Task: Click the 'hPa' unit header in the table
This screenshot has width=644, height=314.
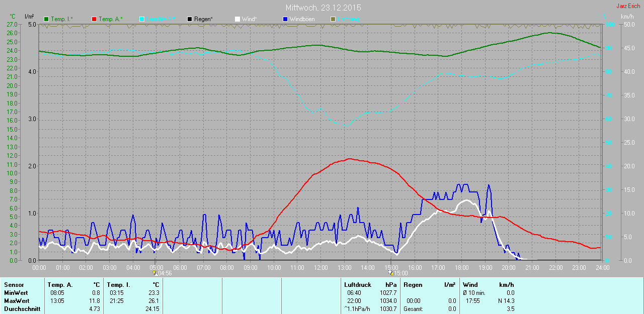Action: (x=390, y=285)
